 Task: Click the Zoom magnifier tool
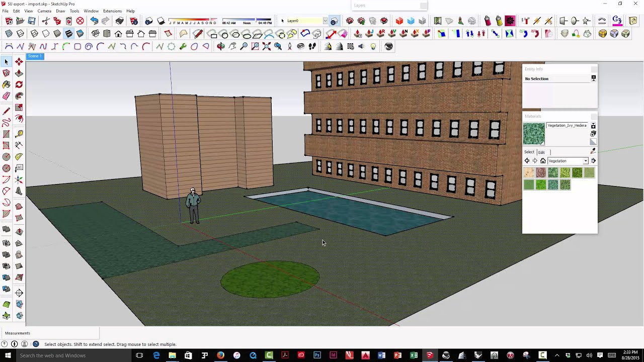[244, 46]
